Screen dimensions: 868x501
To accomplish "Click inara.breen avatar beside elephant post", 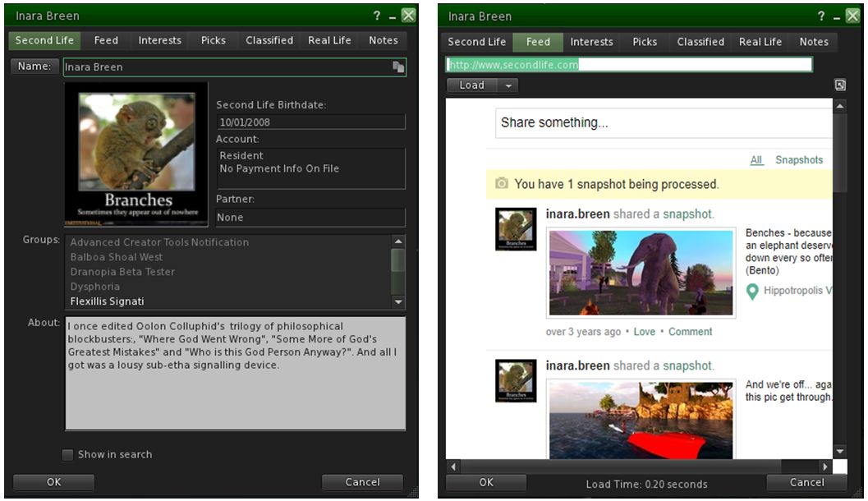I will (517, 229).
